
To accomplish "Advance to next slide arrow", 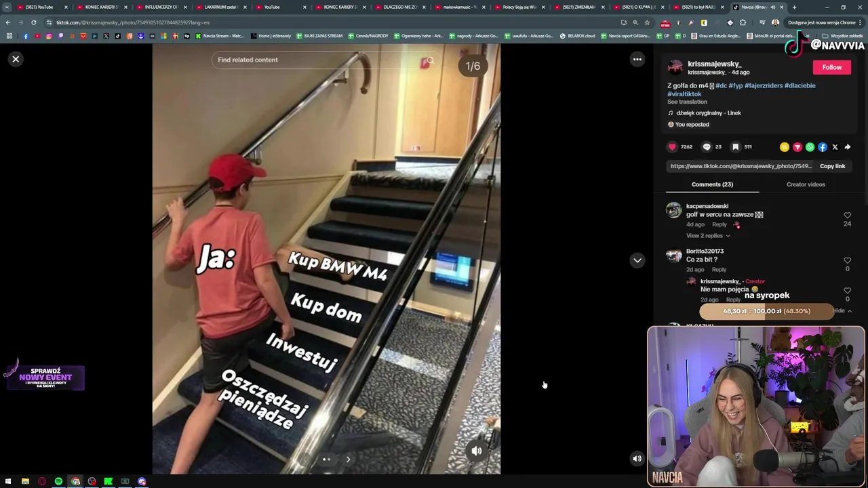I will (x=348, y=460).
